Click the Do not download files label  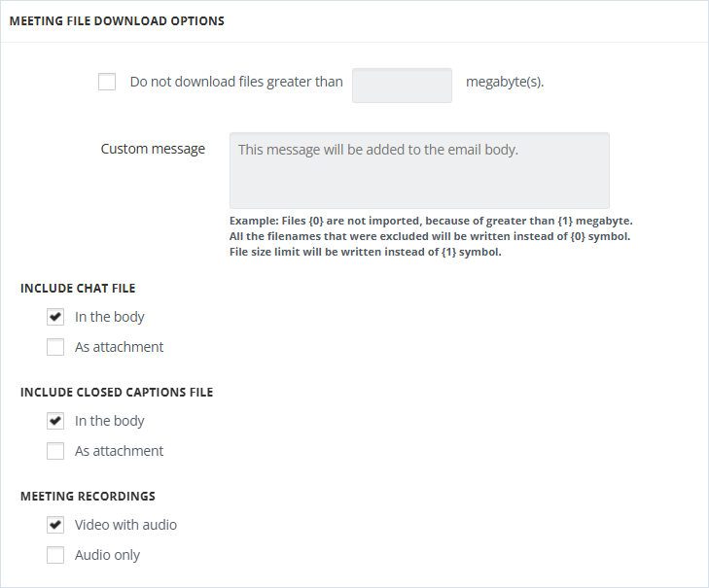236,82
